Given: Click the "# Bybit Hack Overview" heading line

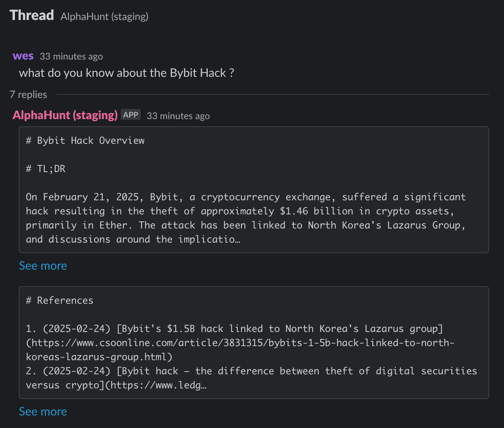Looking at the screenshot, I should pyautogui.click(x=85, y=141).
